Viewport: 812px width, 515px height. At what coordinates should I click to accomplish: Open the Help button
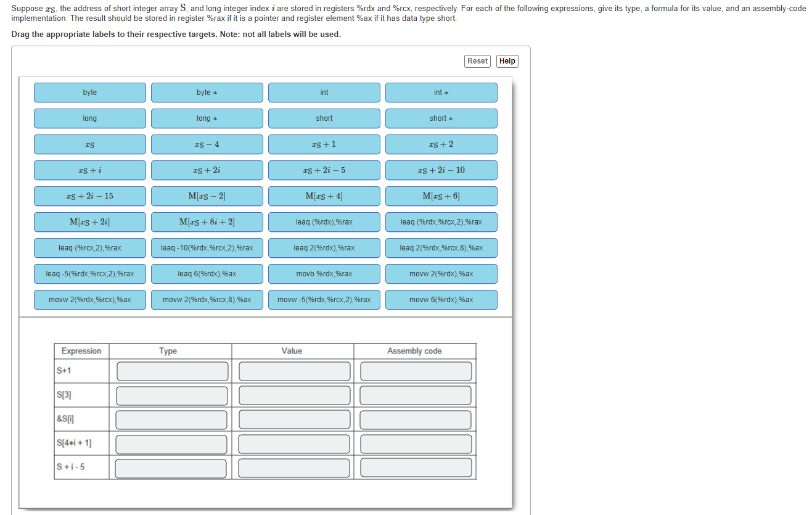(x=507, y=61)
